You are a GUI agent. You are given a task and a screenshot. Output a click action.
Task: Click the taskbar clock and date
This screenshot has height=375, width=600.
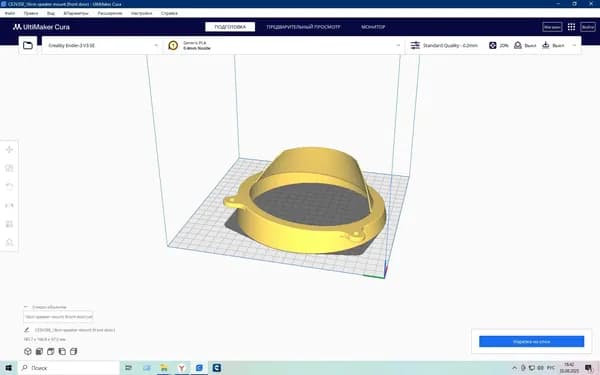pos(569,368)
